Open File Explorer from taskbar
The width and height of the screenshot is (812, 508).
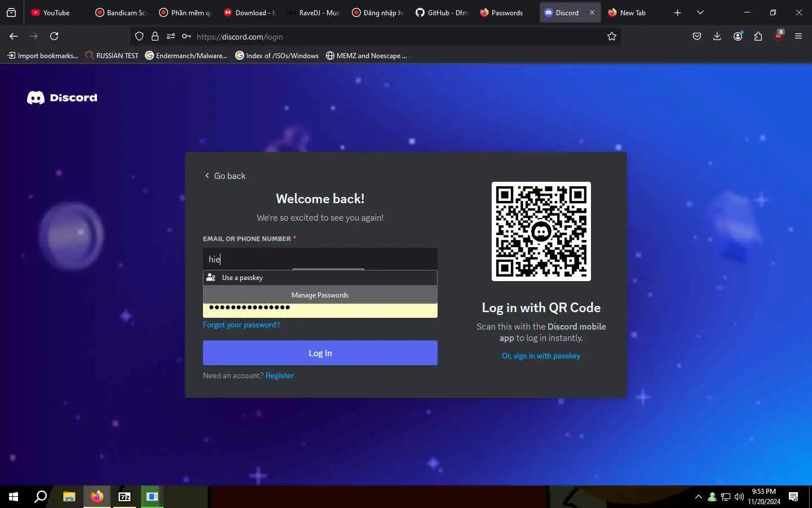[x=69, y=497]
